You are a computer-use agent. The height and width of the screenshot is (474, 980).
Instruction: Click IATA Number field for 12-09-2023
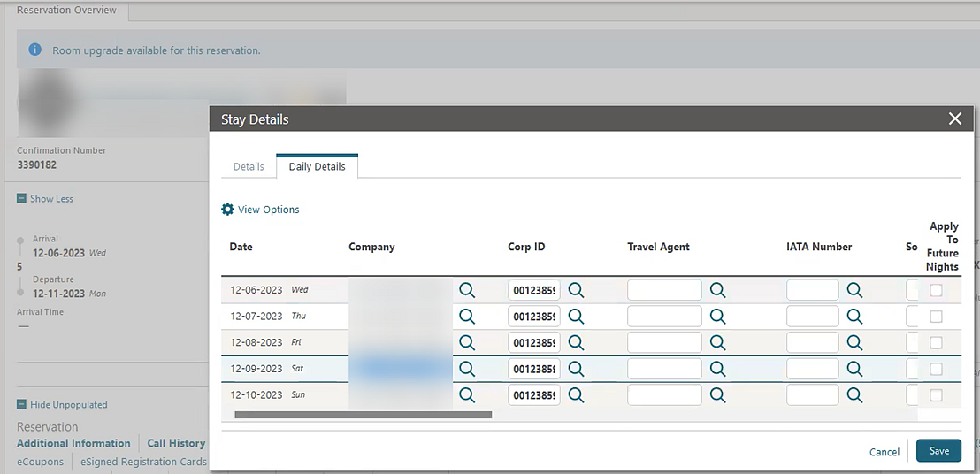pos(813,369)
